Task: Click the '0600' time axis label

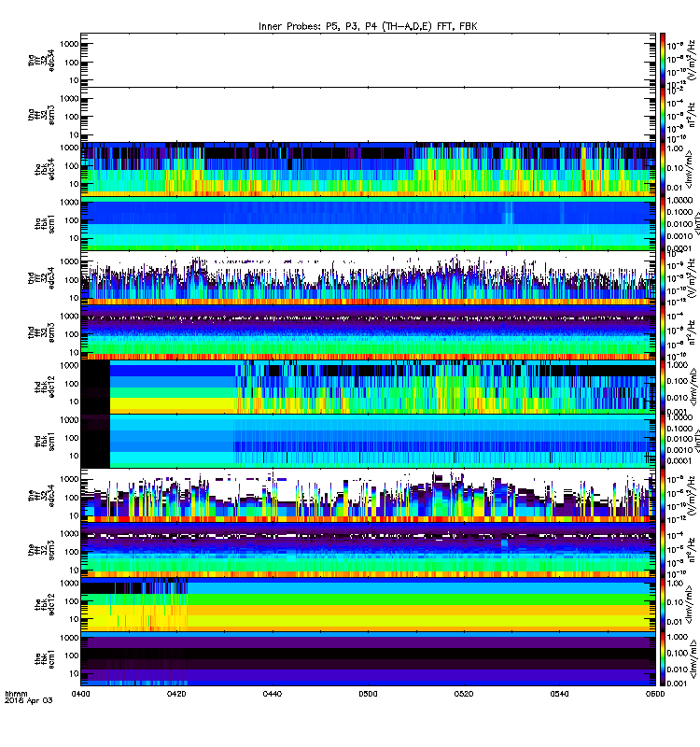Action: click(655, 694)
